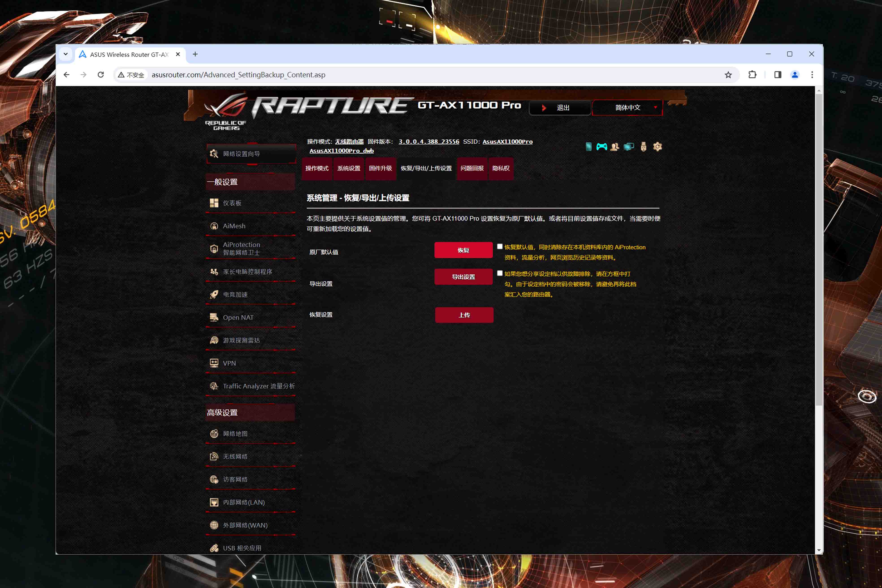The width and height of the screenshot is (882, 588).
Task: Click the AsusAX11000Pro SSID link
Action: point(507,142)
